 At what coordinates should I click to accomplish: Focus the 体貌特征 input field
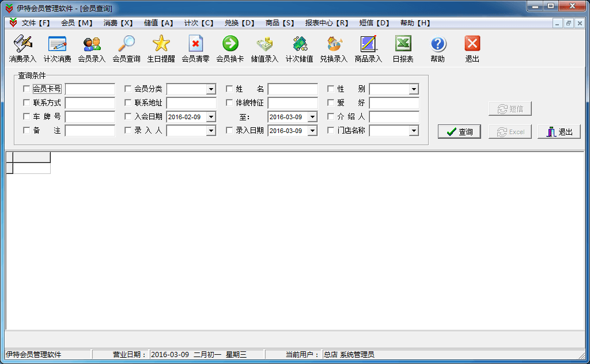293,103
